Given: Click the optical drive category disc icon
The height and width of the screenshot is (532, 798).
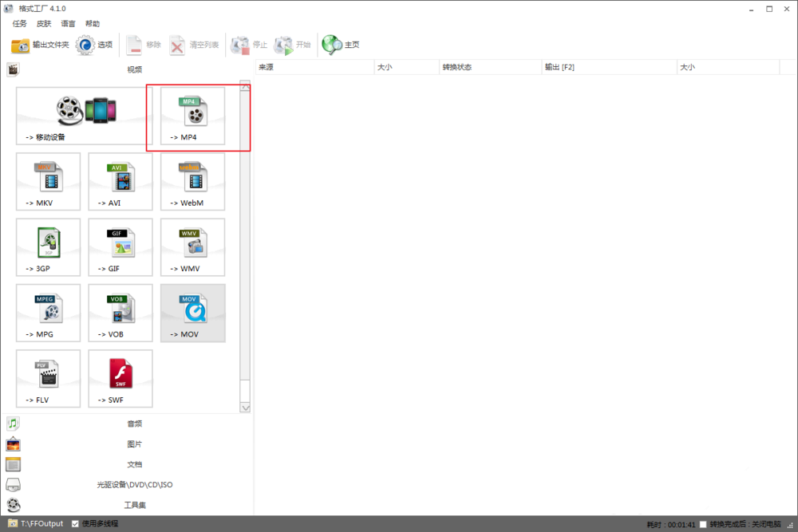Looking at the screenshot, I should pyautogui.click(x=13, y=485).
